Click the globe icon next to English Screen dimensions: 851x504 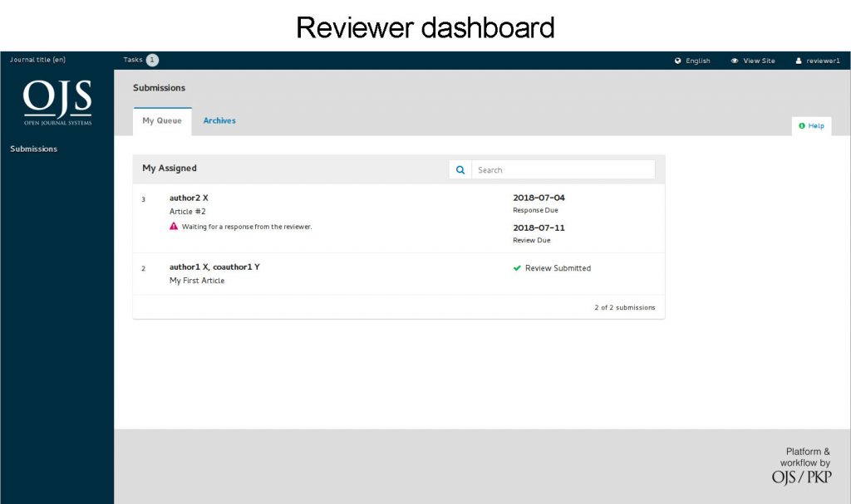[677, 60]
